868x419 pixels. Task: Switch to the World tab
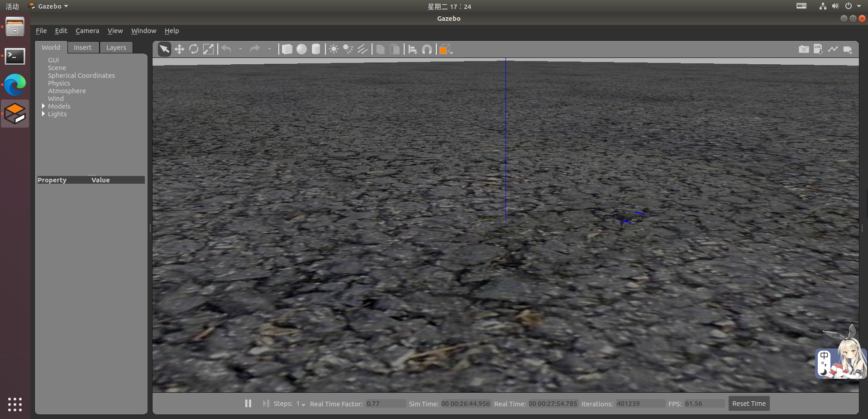click(51, 48)
